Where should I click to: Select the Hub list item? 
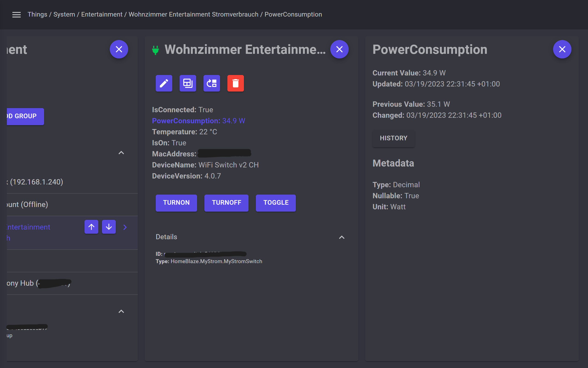coord(72,283)
